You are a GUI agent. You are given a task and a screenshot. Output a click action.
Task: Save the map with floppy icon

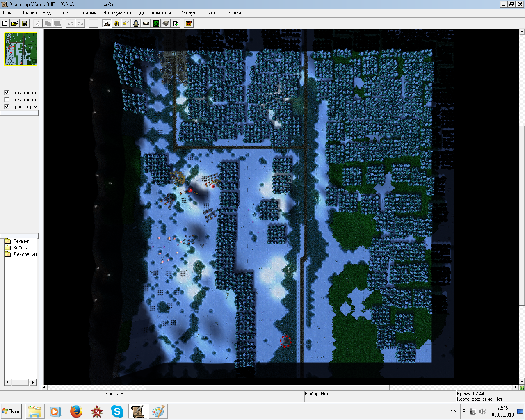coord(25,23)
